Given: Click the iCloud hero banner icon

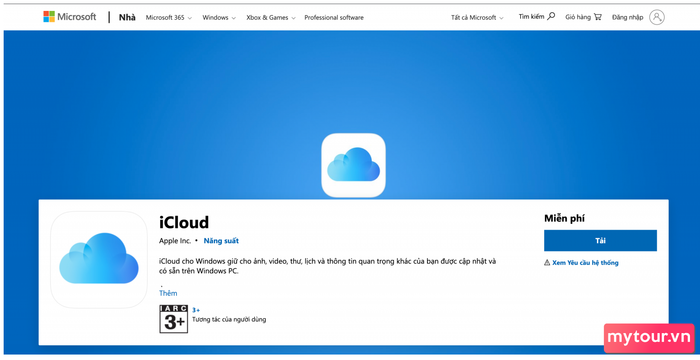Looking at the screenshot, I should pyautogui.click(x=353, y=165).
